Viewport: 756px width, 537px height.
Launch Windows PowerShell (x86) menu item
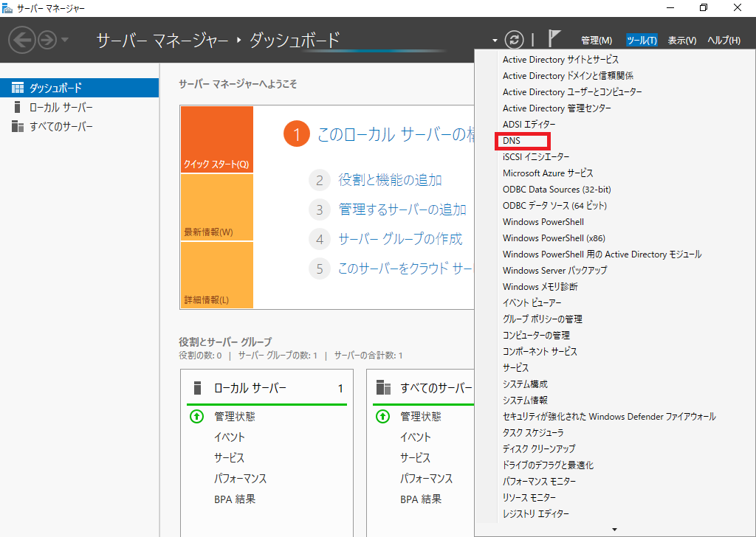tap(554, 238)
